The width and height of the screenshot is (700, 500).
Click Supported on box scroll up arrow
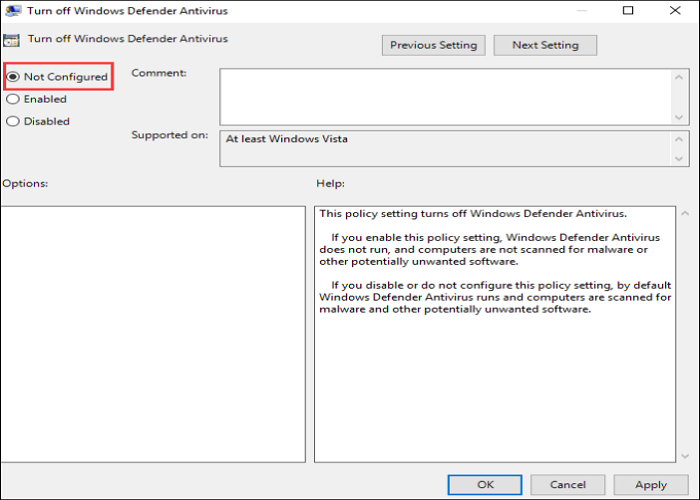(x=679, y=139)
